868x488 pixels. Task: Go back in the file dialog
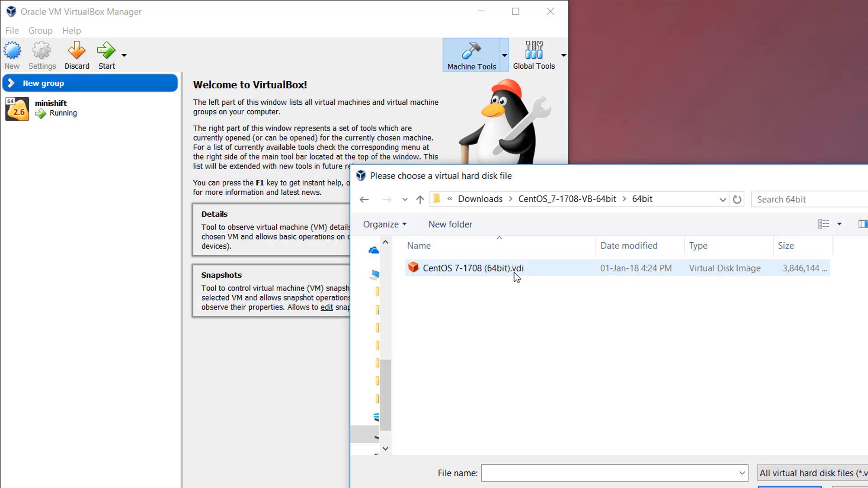coord(364,199)
